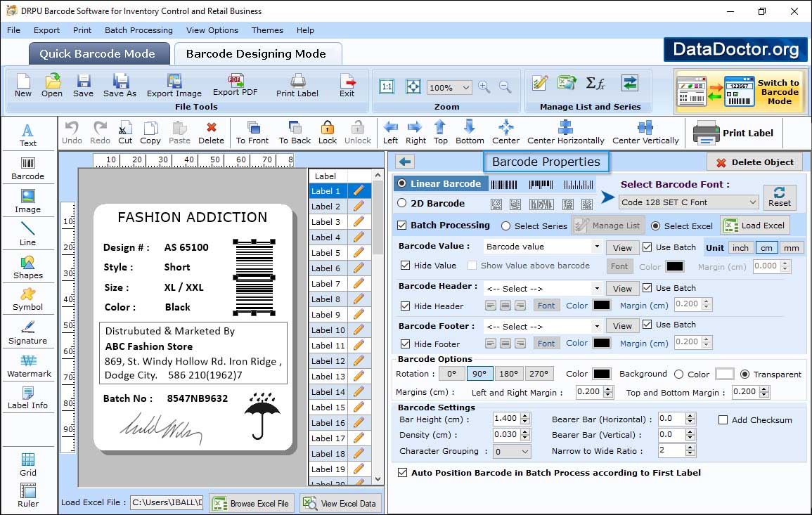Open the series function Σfx icon

coord(595,84)
